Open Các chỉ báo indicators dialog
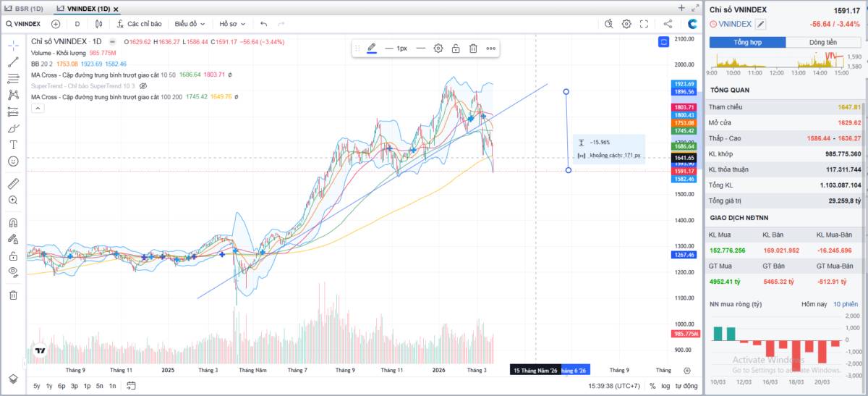Image resolution: width=868 pixels, height=396 pixels. tap(138, 24)
